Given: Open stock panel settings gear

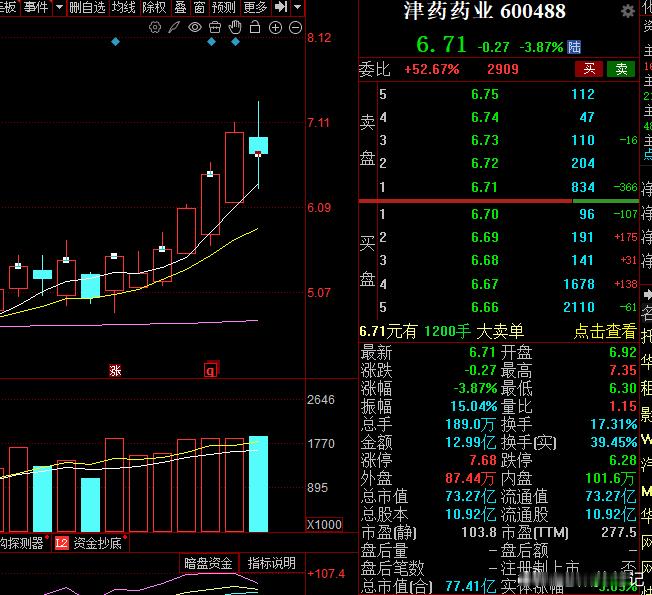Looking at the screenshot, I should (x=627, y=11).
